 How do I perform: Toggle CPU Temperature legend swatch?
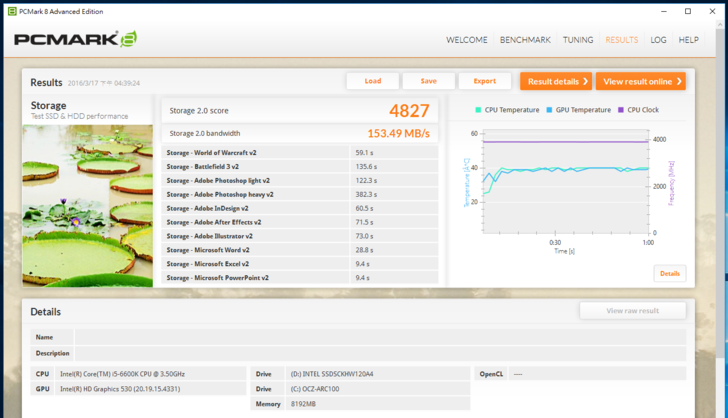tap(479, 110)
